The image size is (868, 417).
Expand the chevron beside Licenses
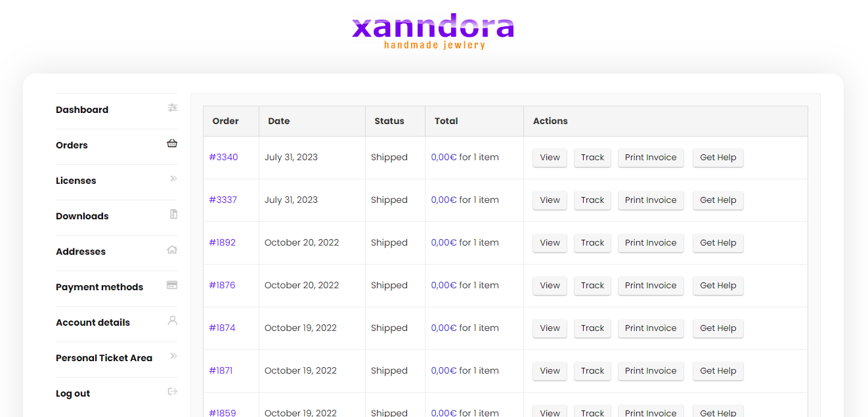173,179
